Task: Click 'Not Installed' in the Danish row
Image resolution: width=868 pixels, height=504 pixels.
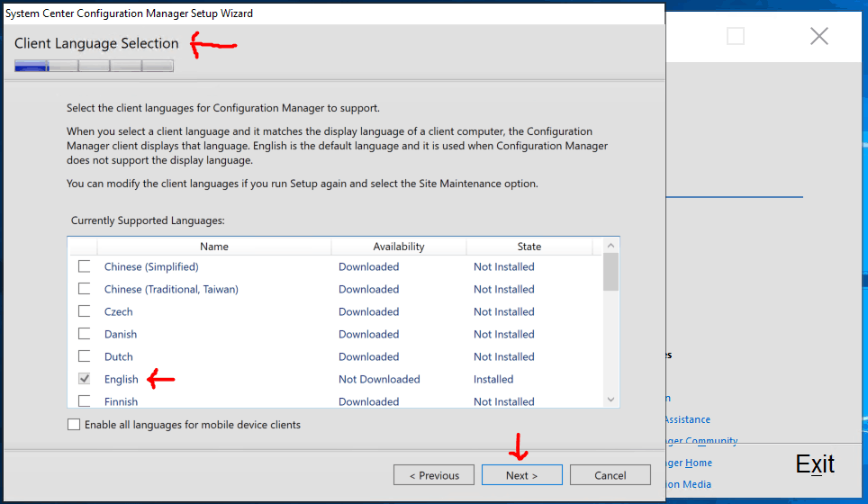Action: 503,334
